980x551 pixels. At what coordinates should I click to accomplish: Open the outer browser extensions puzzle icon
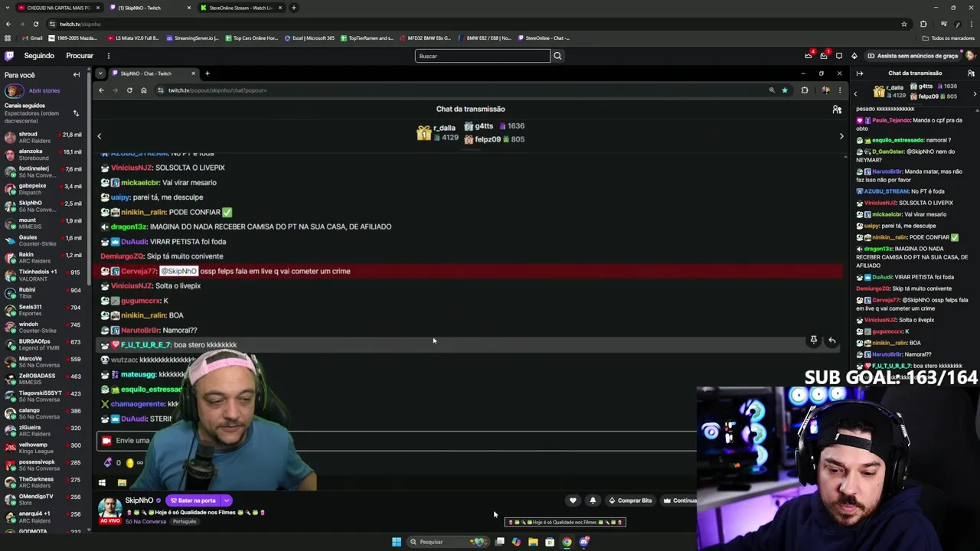pyautogui.click(x=923, y=24)
